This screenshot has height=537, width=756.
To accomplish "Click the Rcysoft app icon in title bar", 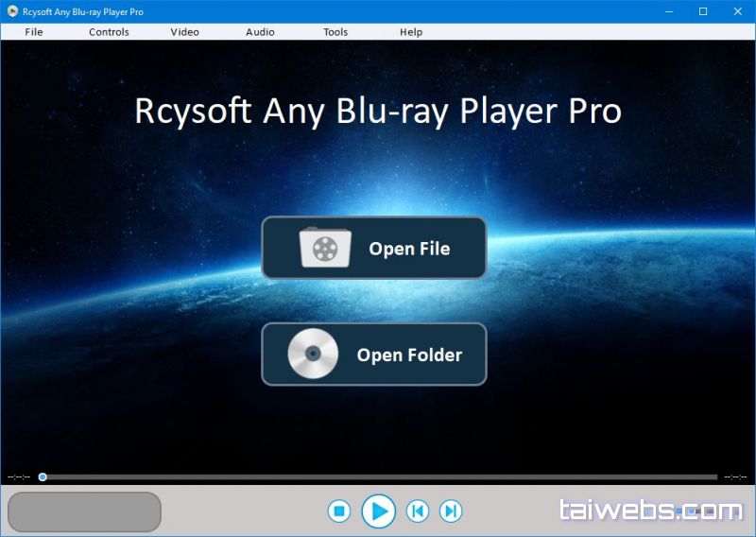I will click(x=12, y=11).
